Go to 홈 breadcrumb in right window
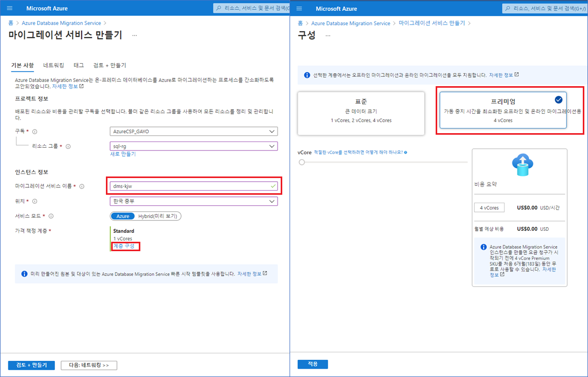588x377 pixels. (x=300, y=23)
